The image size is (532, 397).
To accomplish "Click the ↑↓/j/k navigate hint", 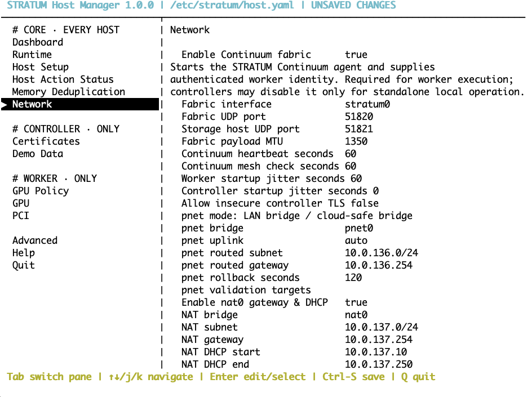I will [x=150, y=377].
